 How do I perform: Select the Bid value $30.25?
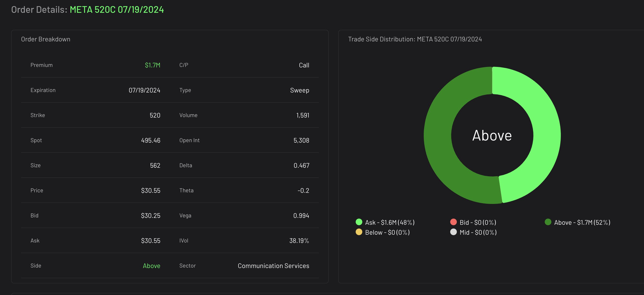(151, 216)
